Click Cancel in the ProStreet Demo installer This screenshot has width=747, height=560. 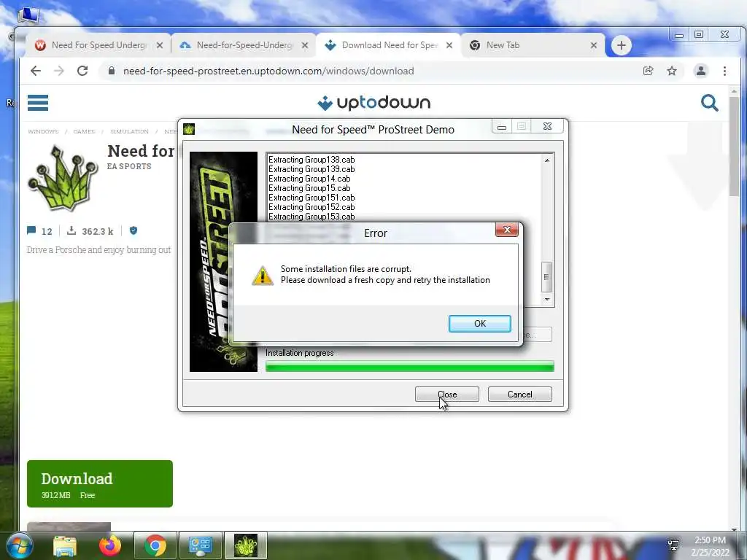pyautogui.click(x=519, y=394)
